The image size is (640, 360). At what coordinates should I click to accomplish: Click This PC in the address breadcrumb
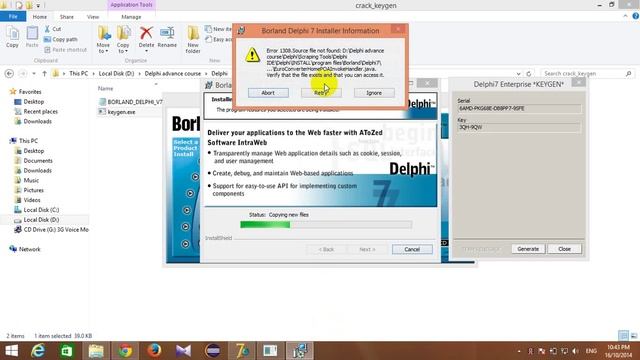tap(78, 73)
